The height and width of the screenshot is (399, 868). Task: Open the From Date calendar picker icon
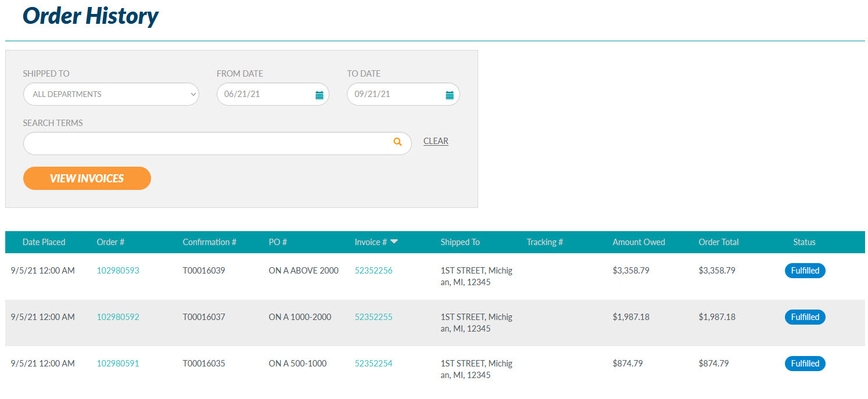coord(319,95)
